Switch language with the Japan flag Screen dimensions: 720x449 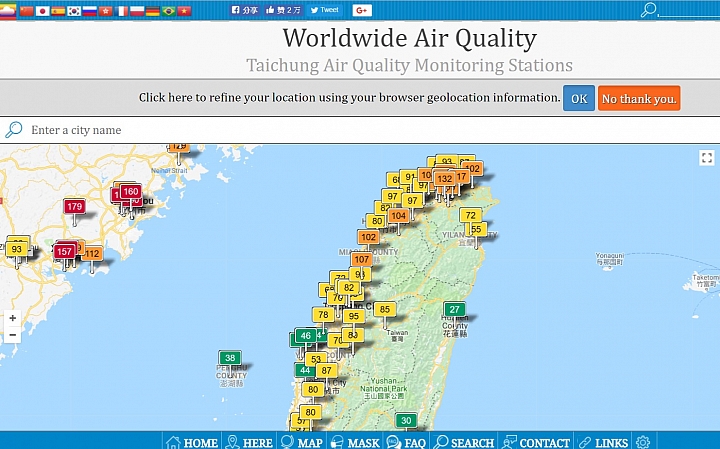(42, 11)
